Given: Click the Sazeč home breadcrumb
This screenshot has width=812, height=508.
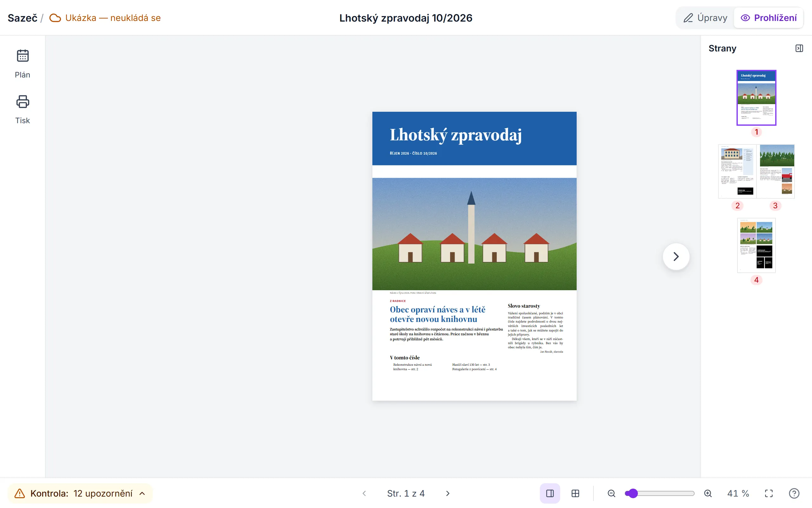Looking at the screenshot, I should 23,18.
